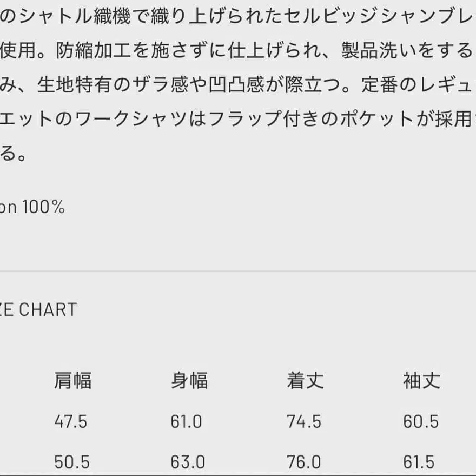Click the final short line ending る。

pos(13,154)
